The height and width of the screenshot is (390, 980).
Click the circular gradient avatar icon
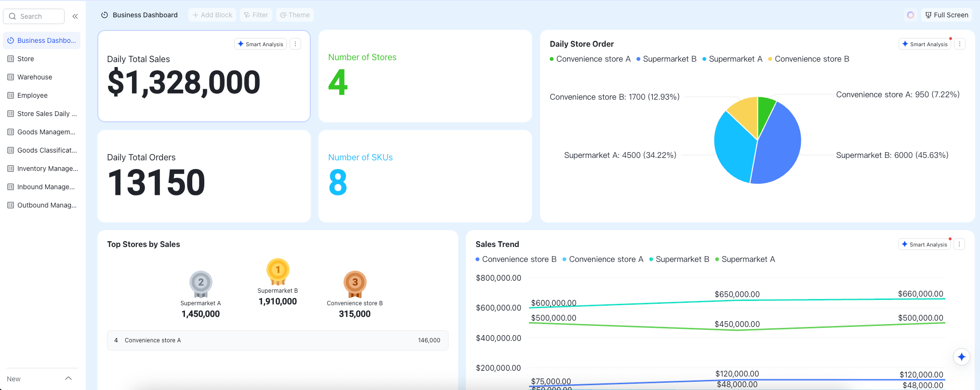pos(910,15)
